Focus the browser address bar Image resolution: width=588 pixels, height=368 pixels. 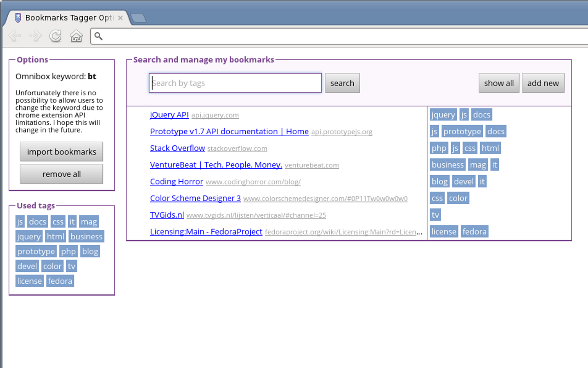(x=340, y=36)
